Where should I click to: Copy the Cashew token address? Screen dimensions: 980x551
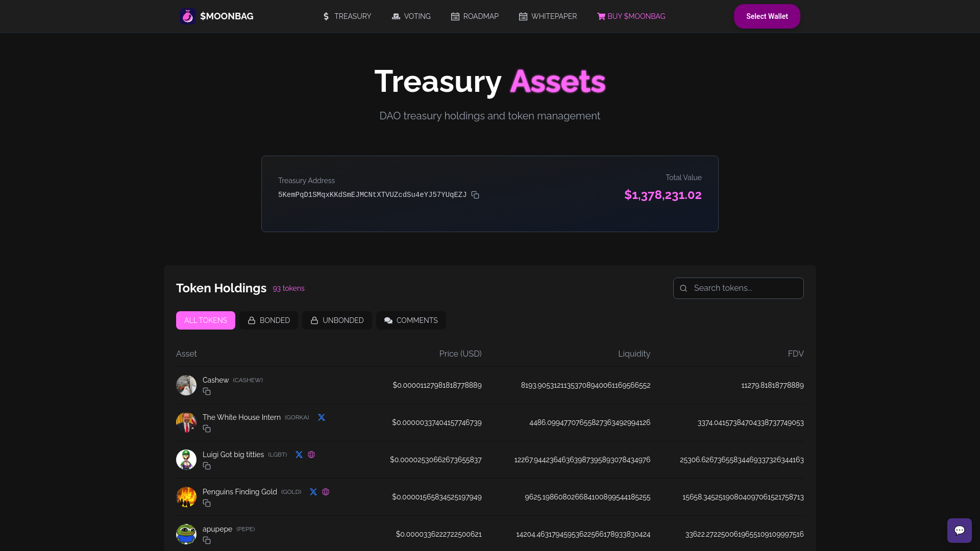207,391
